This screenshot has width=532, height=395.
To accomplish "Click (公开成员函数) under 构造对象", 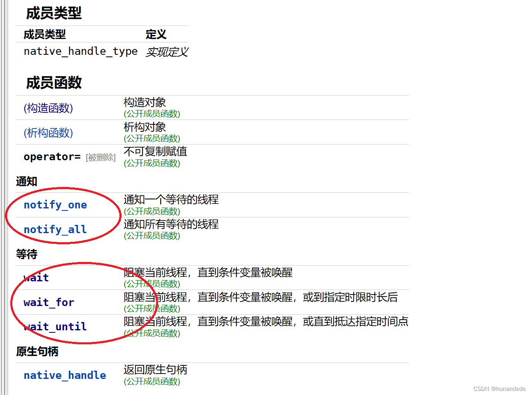I will click(152, 114).
